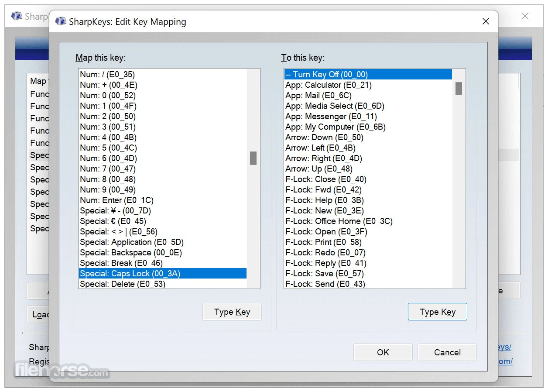Choose "Arrow: Left (E0_4B)"

pyautogui.click(x=368, y=148)
